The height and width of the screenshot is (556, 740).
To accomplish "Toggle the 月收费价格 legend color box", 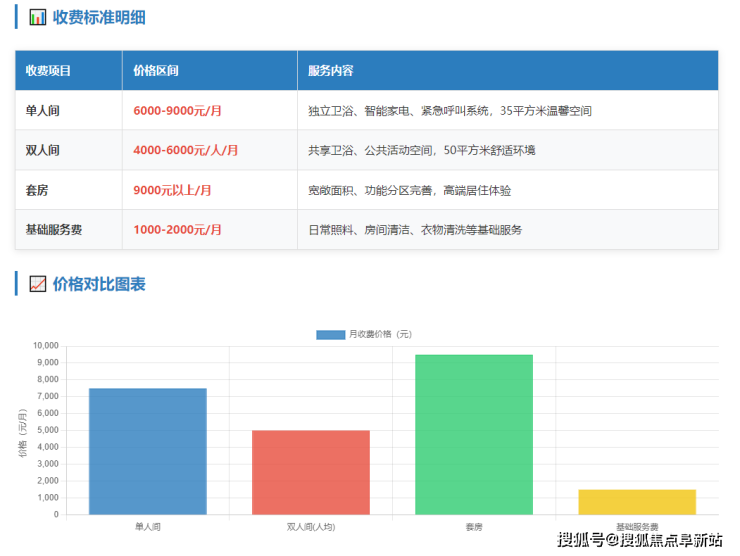I will pos(330,334).
